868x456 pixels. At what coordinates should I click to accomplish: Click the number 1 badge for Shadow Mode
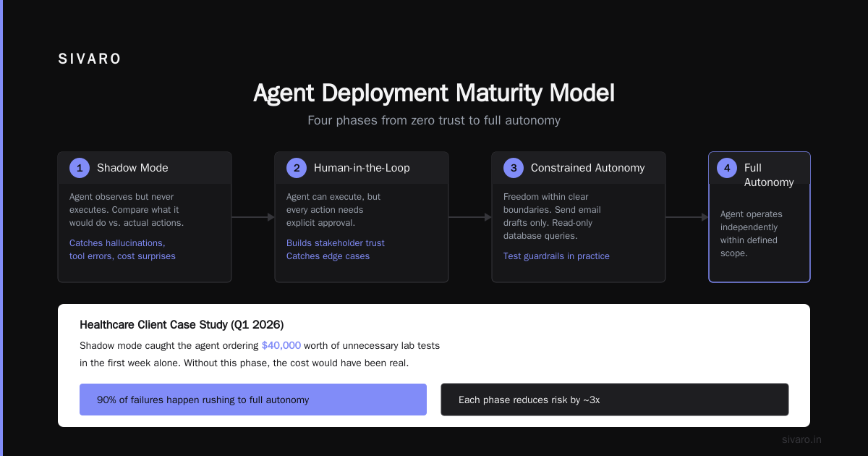pos(80,168)
